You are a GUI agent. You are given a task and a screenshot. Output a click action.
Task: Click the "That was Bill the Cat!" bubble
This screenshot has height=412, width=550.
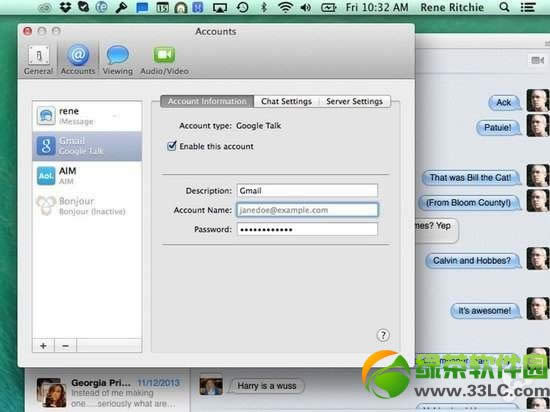click(x=471, y=178)
